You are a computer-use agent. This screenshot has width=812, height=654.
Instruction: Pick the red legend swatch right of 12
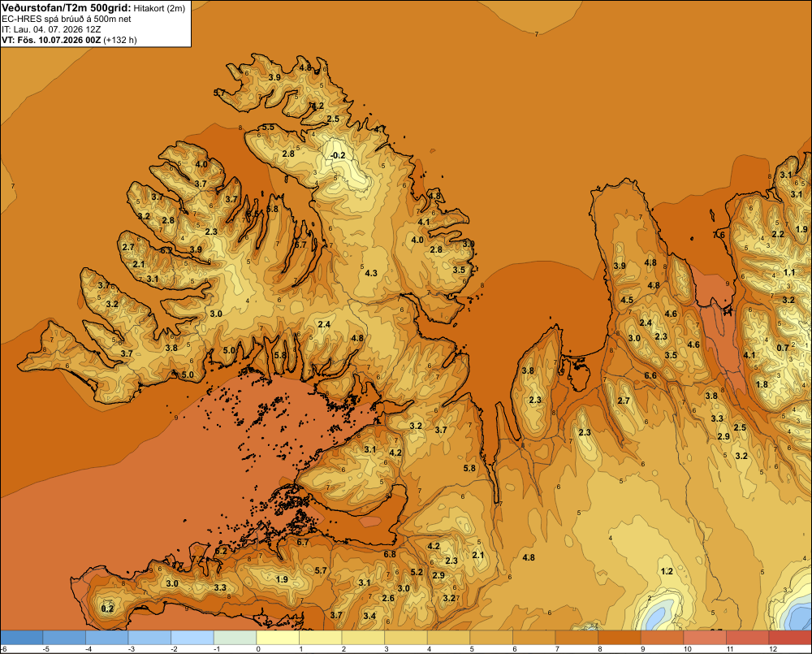[790, 638]
